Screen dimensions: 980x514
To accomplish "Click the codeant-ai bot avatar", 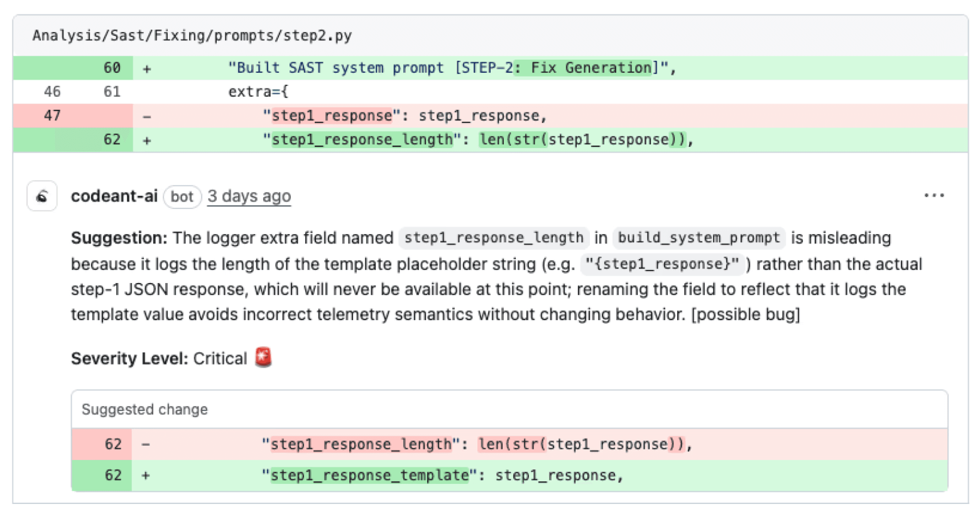I will click(41, 196).
